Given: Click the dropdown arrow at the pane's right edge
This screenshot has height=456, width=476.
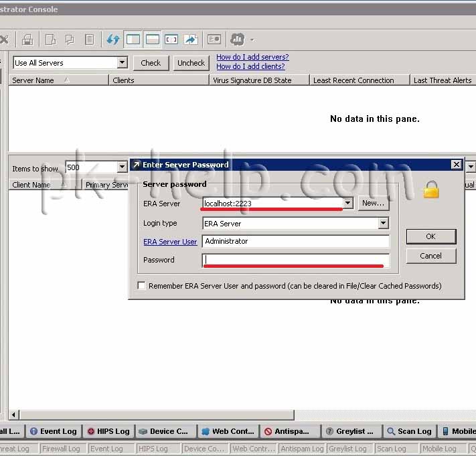Looking at the screenshot, I should pyautogui.click(x=471, y=167).
